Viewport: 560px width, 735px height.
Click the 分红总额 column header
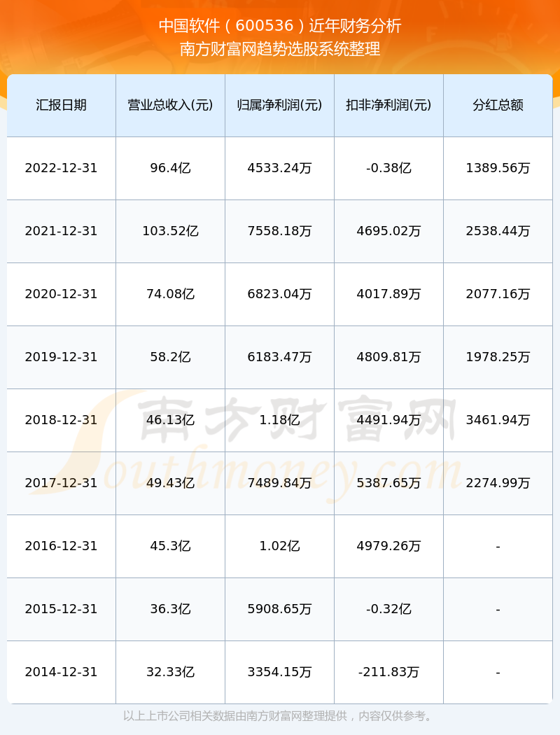(498, 105)
